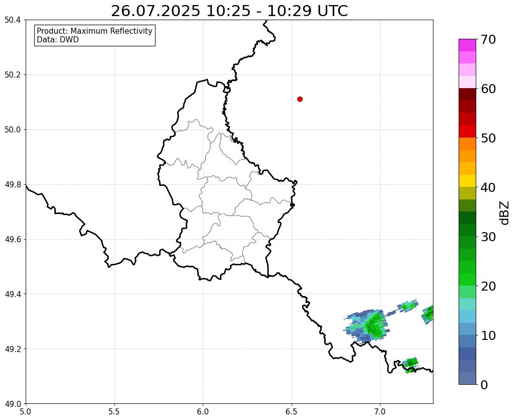The height and width of the screenshot is (420, 515).
Task: Click the light blue colorbar swatch near 15
Action: 467,316
